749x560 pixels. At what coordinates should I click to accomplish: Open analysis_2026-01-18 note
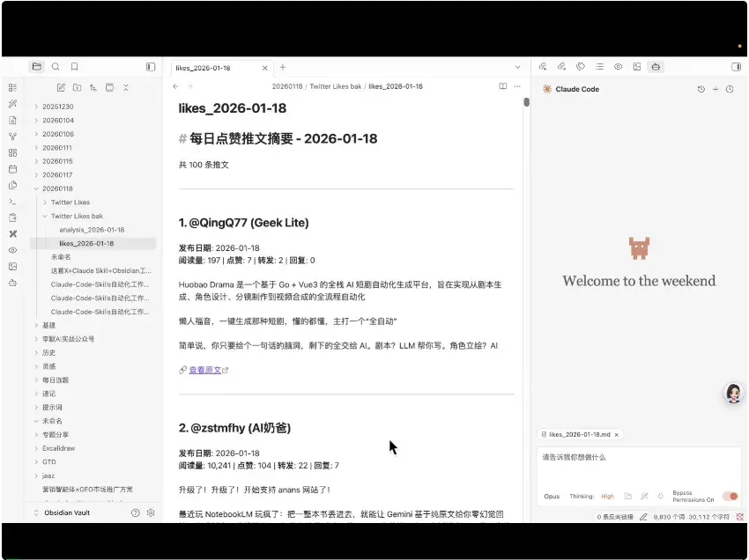tap(92, 230)
